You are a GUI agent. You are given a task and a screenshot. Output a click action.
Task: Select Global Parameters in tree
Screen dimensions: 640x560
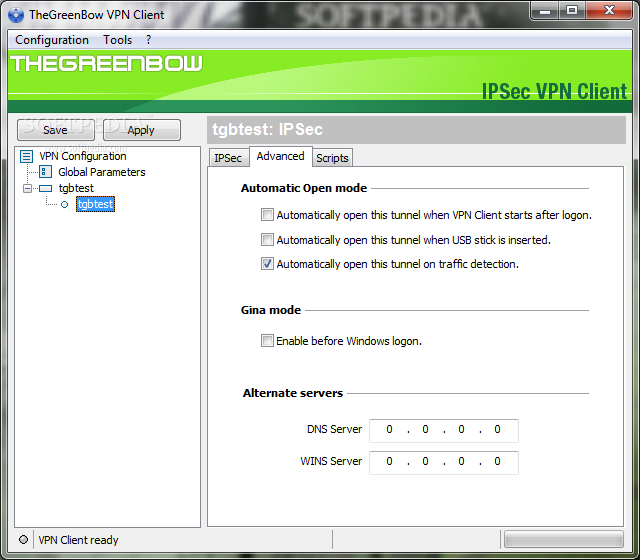(x=102, y=172)
